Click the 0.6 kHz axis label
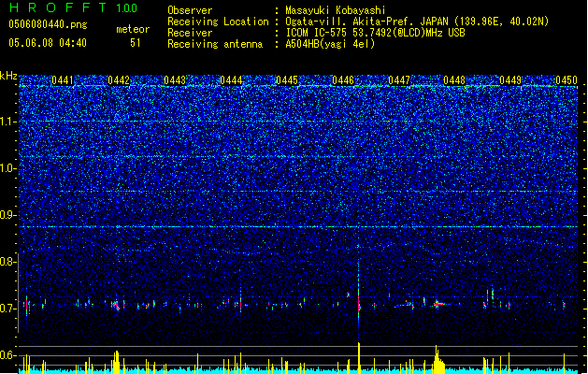588x374 pixels. point(7,355)
